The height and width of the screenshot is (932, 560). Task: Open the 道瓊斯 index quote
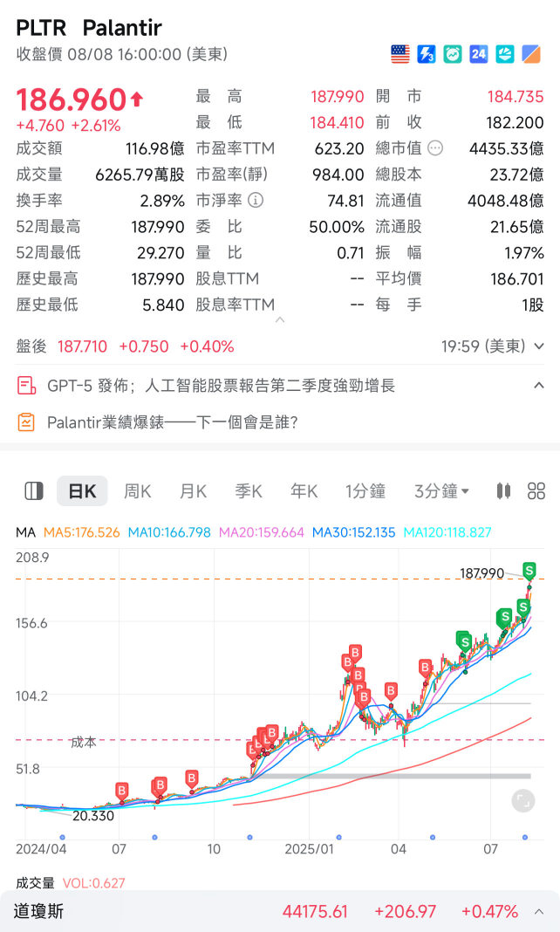pos(280,911)
